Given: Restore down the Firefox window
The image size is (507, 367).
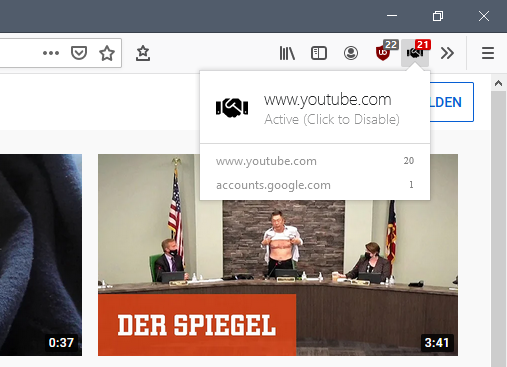Looking at the screenshot, I should (438, 16).
